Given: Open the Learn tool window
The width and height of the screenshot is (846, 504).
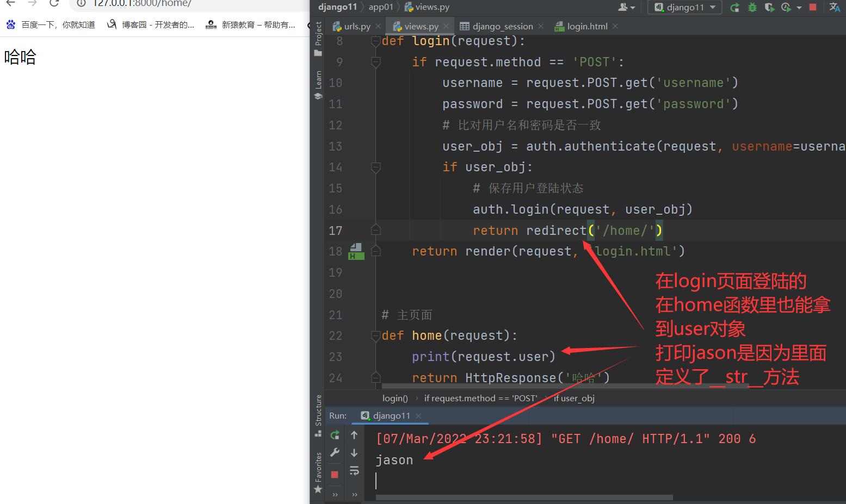Looking at the screenshot, I should [x=318, y=85].
